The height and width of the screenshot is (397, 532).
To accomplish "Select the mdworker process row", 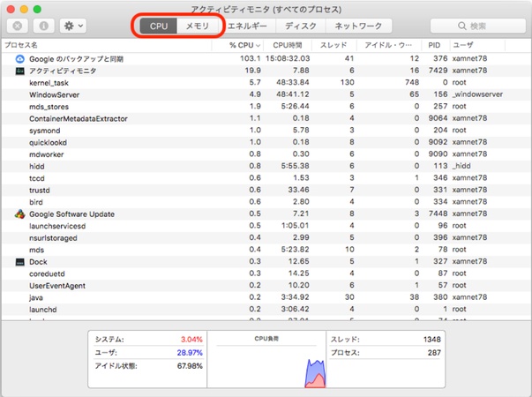I will coord(266,154).
